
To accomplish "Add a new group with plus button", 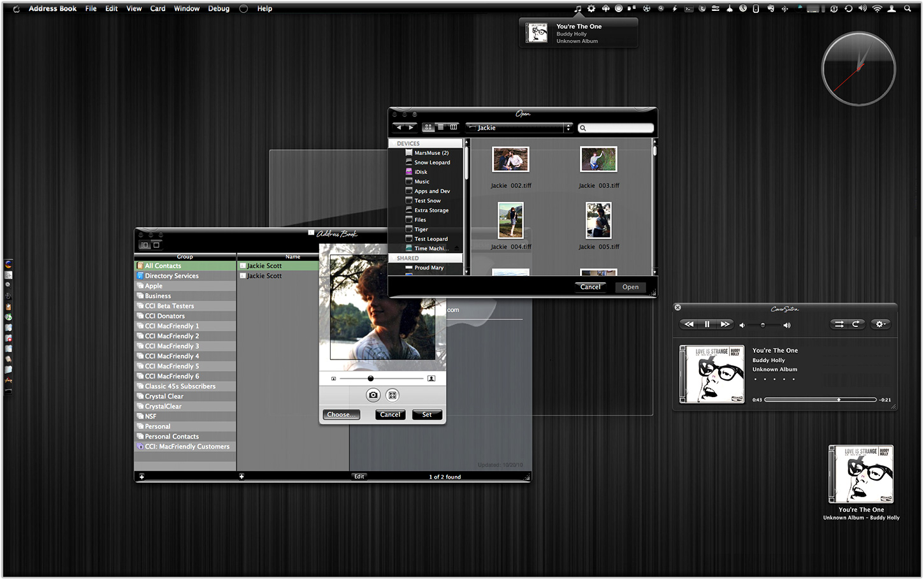I will 141,476.
